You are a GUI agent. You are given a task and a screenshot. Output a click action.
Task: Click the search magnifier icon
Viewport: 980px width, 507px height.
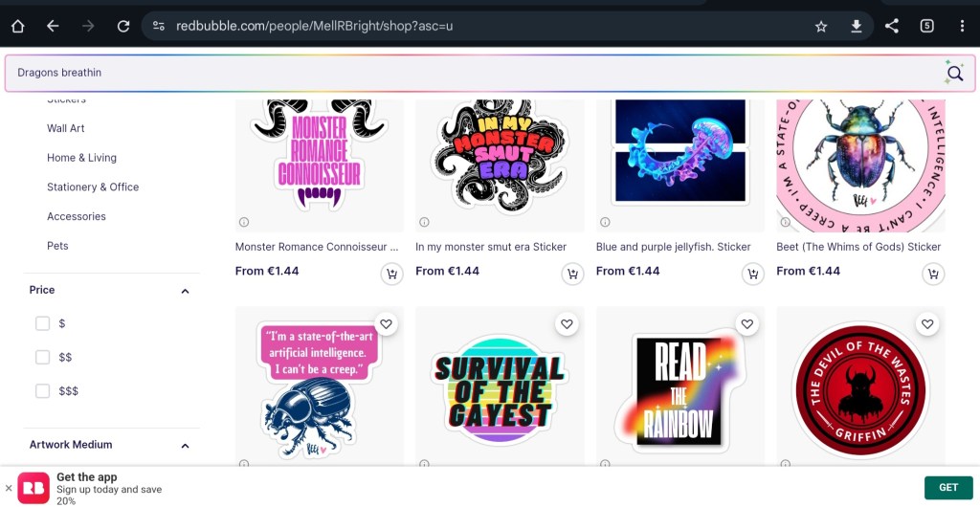click(x=954, y=73)
